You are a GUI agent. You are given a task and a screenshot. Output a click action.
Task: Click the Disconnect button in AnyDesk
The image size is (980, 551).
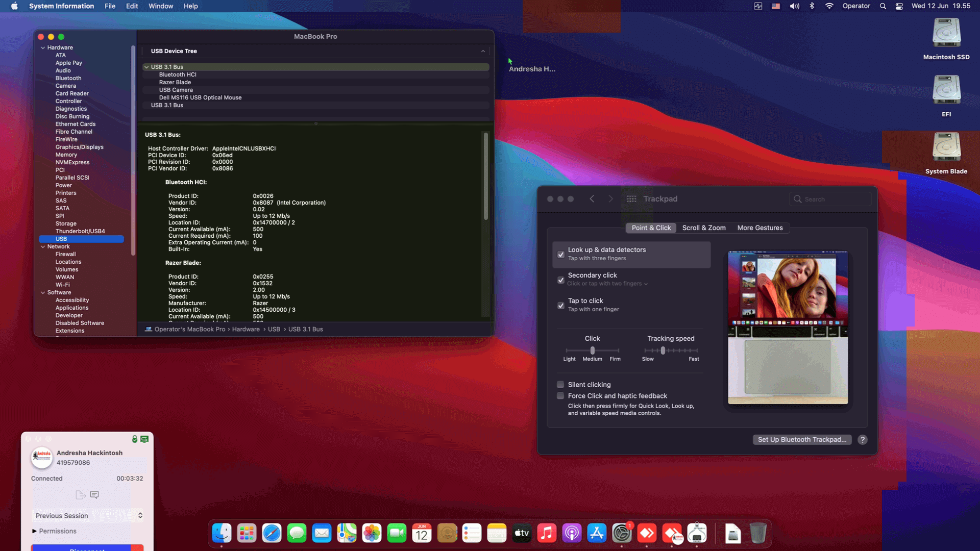[x=87, y=548]
